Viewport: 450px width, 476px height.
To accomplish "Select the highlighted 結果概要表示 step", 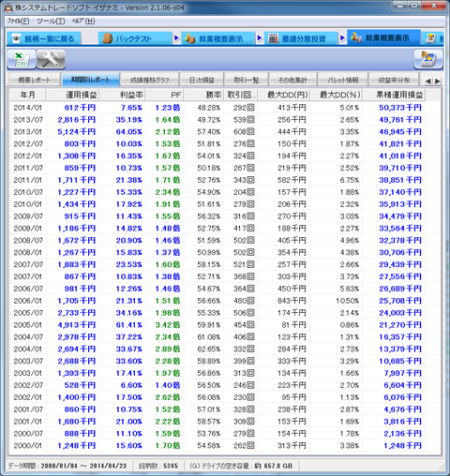I will [383, 38].
